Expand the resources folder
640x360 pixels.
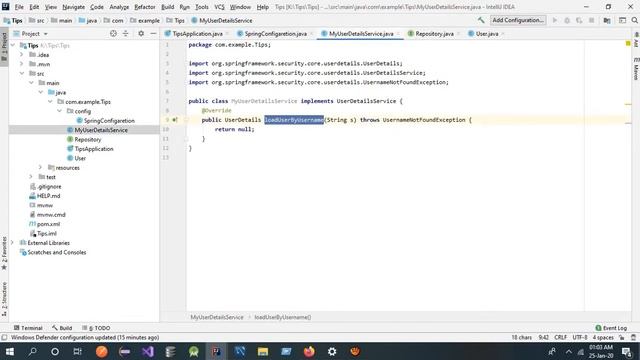click(x=40, y=167)
